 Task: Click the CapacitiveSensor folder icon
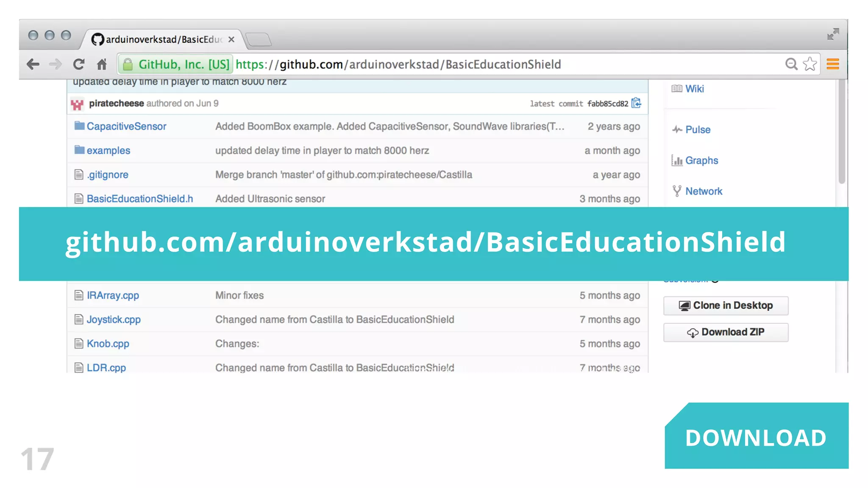point(79,125)
